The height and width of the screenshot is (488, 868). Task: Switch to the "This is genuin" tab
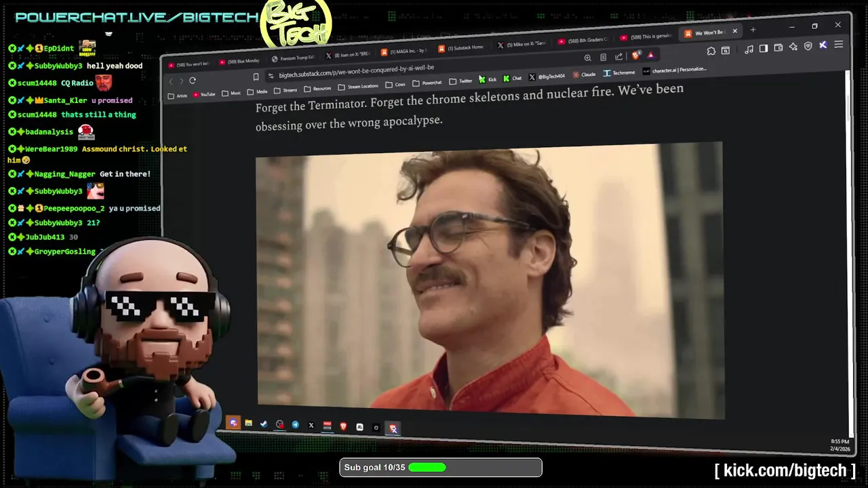[x=645, y=37]
